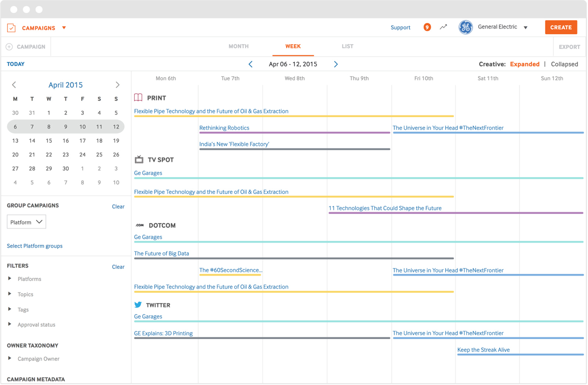
Task: Select the Week view tab
Action: pyautogui.click(x=293, y=46)
